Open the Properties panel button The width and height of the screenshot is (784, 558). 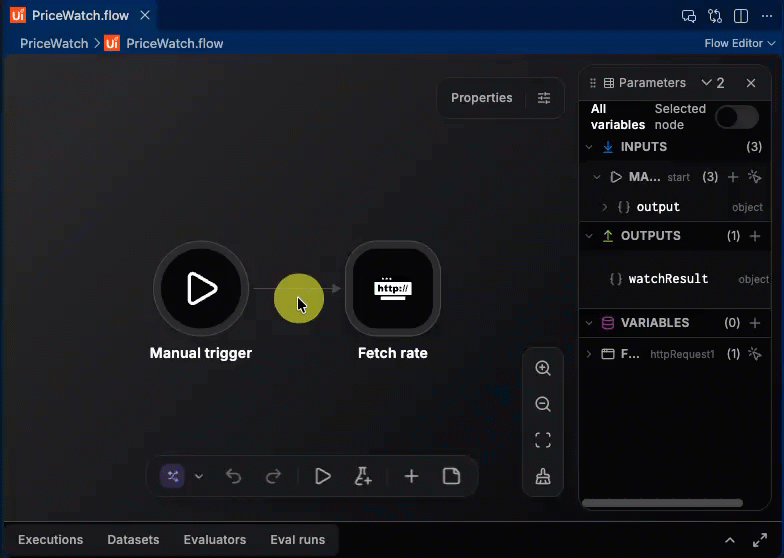(x=482, y=98)
